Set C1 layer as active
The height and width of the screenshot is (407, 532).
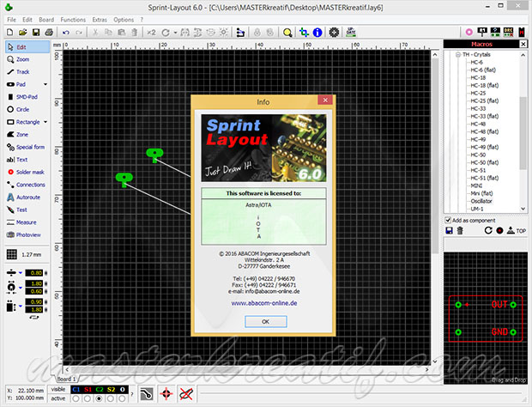click(76, 398)
